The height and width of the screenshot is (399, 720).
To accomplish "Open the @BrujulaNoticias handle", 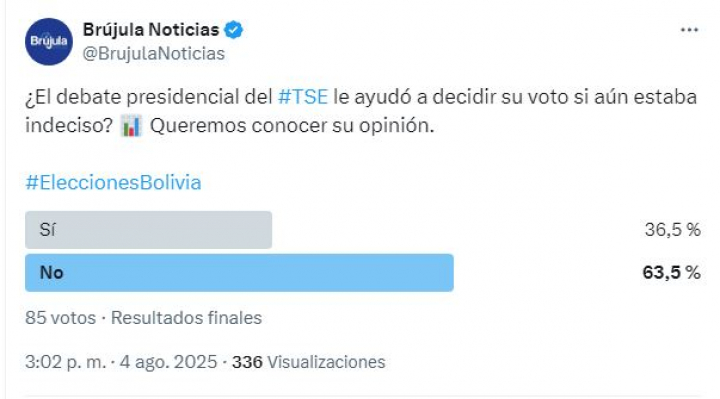I will 154,54.
